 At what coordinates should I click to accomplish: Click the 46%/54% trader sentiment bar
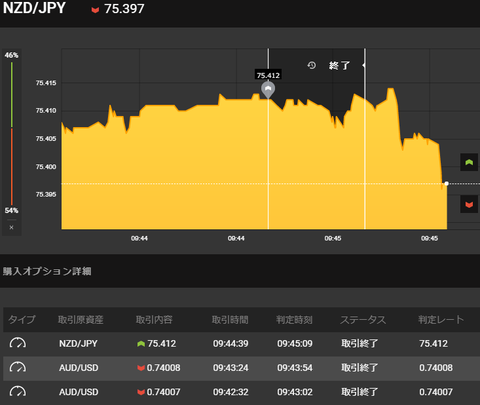12,133
